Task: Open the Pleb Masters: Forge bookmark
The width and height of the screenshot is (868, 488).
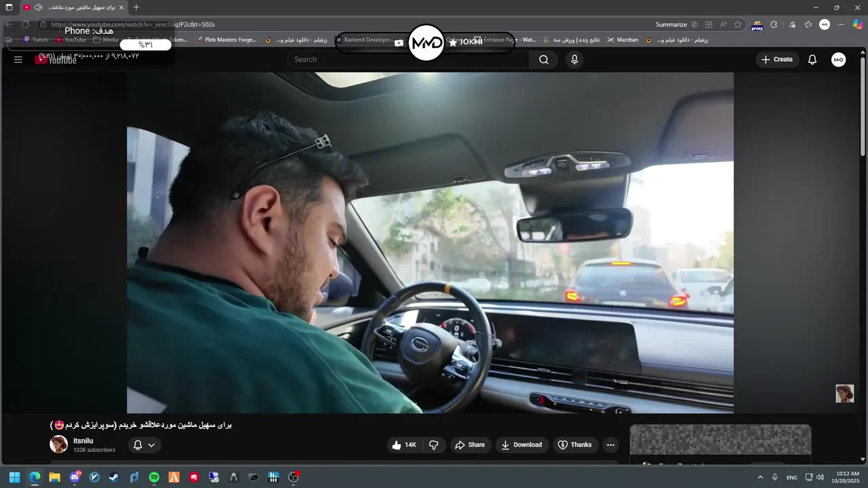Action: pyautogui.click(x=226, y=40)
